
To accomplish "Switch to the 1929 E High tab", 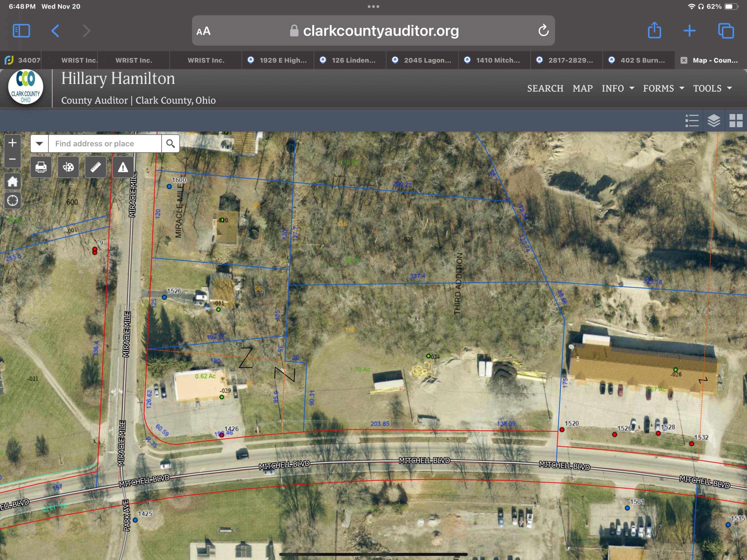I will (278, 60).
